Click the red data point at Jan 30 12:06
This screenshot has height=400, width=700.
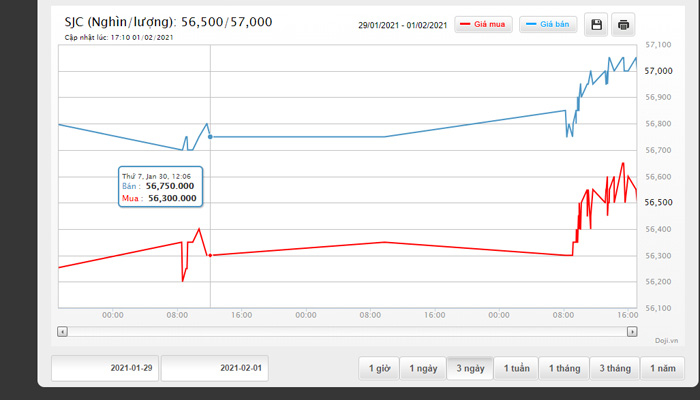210,255
